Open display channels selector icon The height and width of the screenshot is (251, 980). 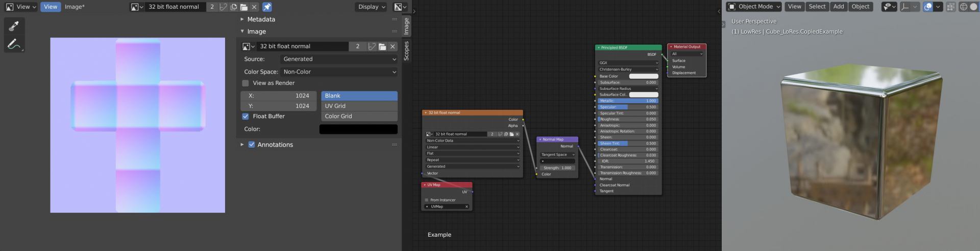pos(400,7)
